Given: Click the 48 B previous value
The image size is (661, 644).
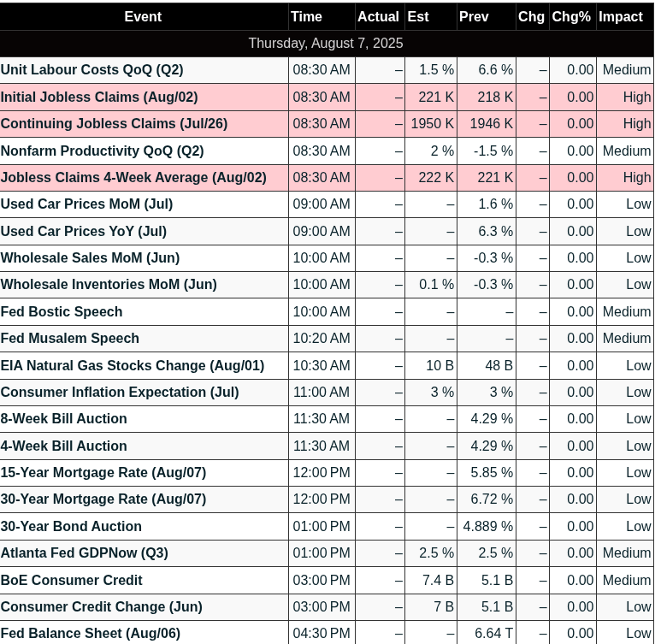Looking at the screenshot, I should coord(499,365).
